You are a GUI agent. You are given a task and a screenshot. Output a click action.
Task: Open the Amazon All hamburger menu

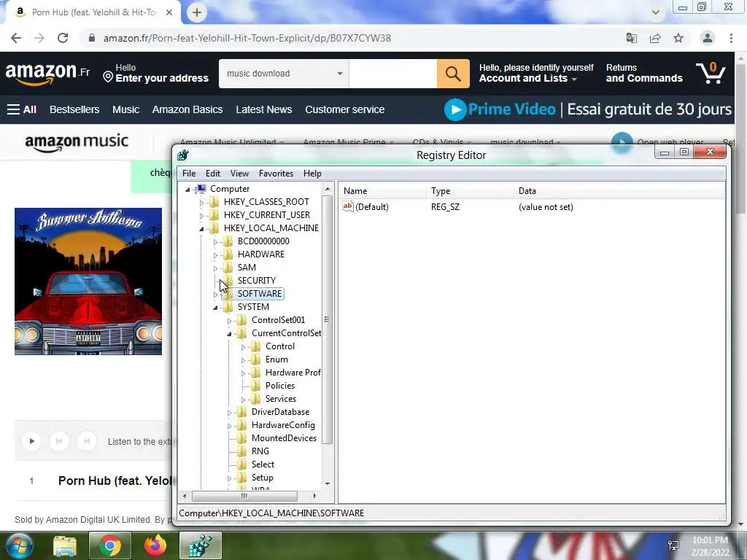point(22,109)
